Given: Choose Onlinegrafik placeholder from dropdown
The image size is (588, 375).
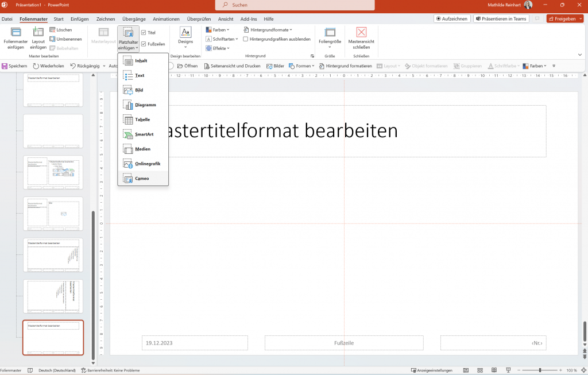Looking at the screenshot, I should point(143,164).
